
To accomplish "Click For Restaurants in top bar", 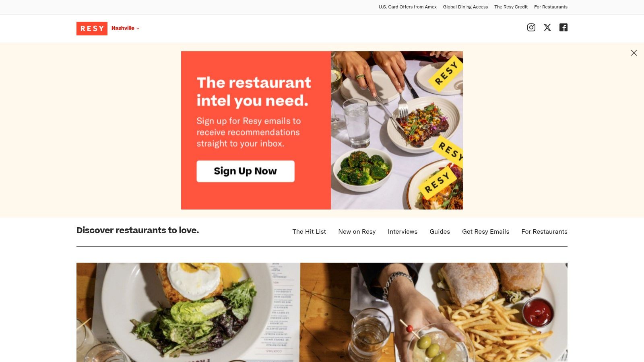I will point(551,7).
